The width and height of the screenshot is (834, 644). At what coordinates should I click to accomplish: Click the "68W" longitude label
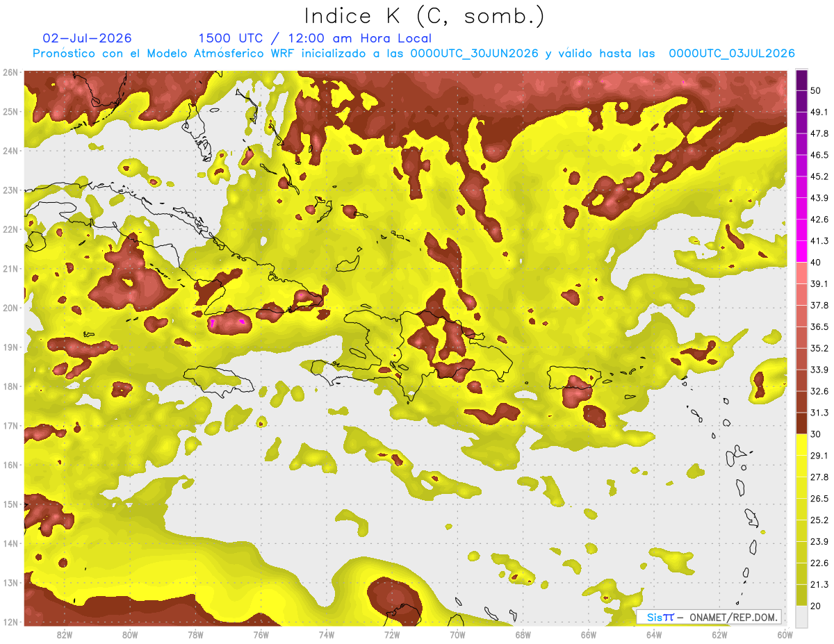(x=523, y=635)
